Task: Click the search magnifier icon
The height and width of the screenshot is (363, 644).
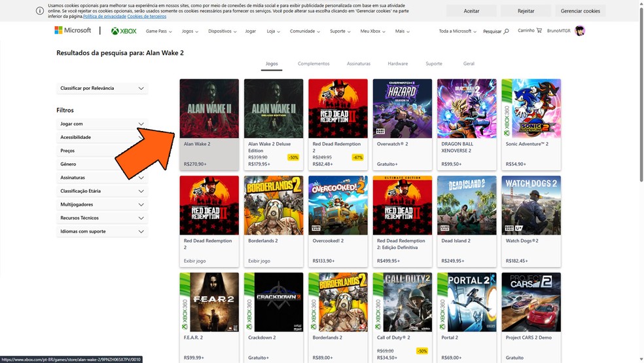Action: (x=506, y=31)
